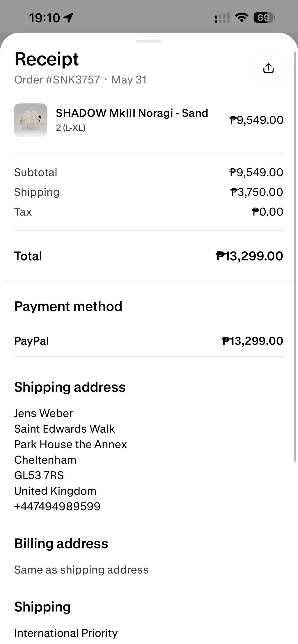This screenshot has width=298, height=644.
Task: Tap the 19:10 clock in status bar
Action: coord(45,18)
